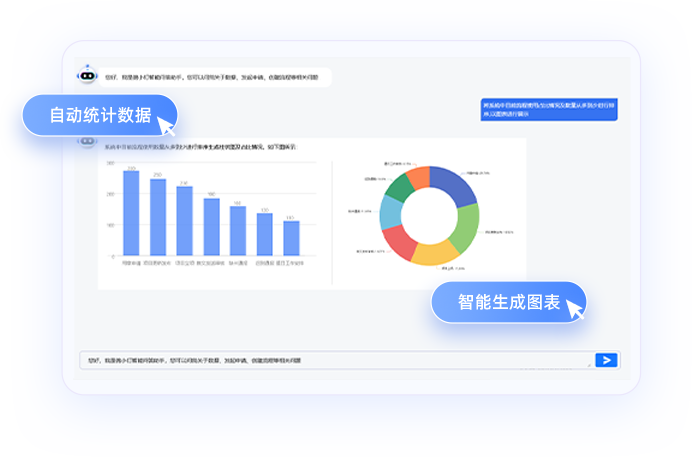692x457 pixels.
Task: Click the light blue donut chart segment
Action: 391,212
